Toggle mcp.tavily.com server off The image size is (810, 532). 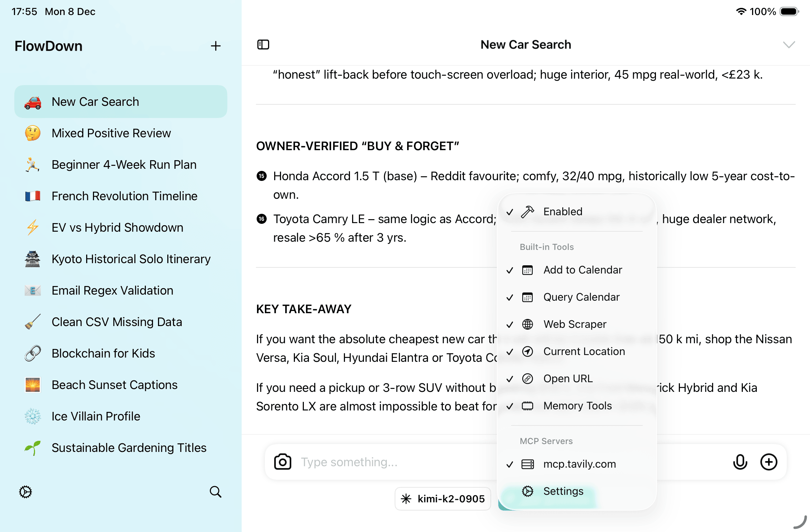[x=579, y=464]
